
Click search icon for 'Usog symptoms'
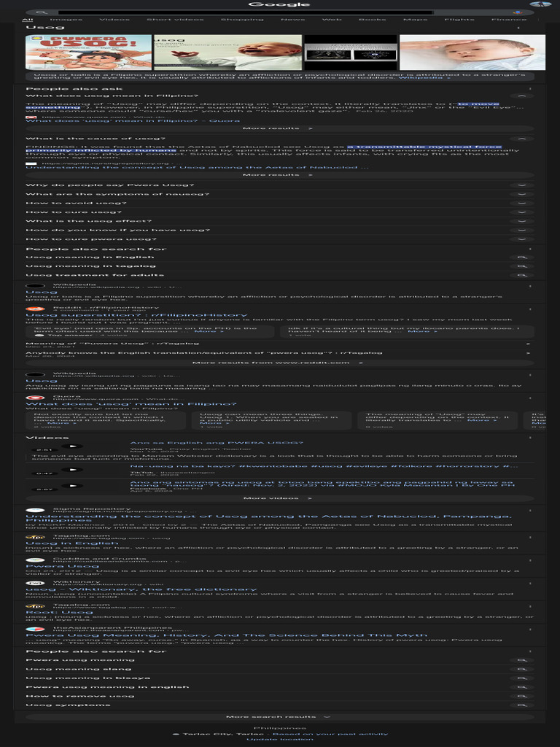521,705
